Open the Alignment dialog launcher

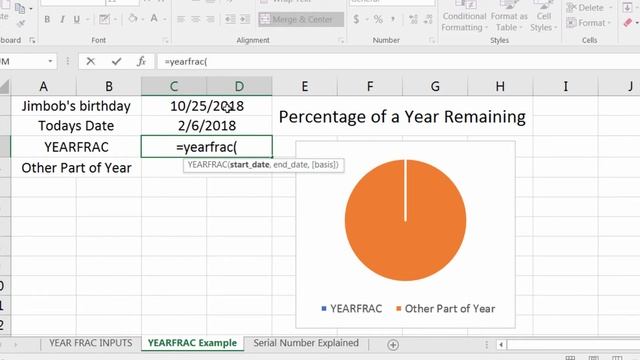tap(341, 40)
